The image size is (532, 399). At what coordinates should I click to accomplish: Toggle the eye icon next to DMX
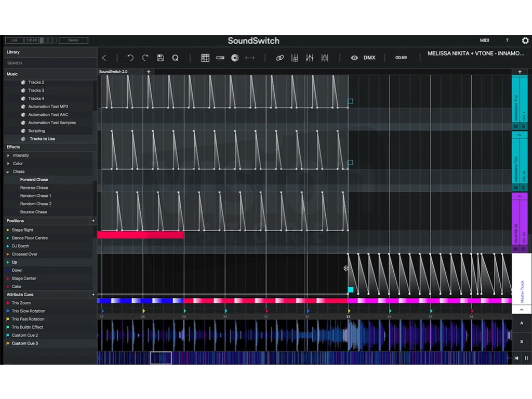(x=354, y=58)
